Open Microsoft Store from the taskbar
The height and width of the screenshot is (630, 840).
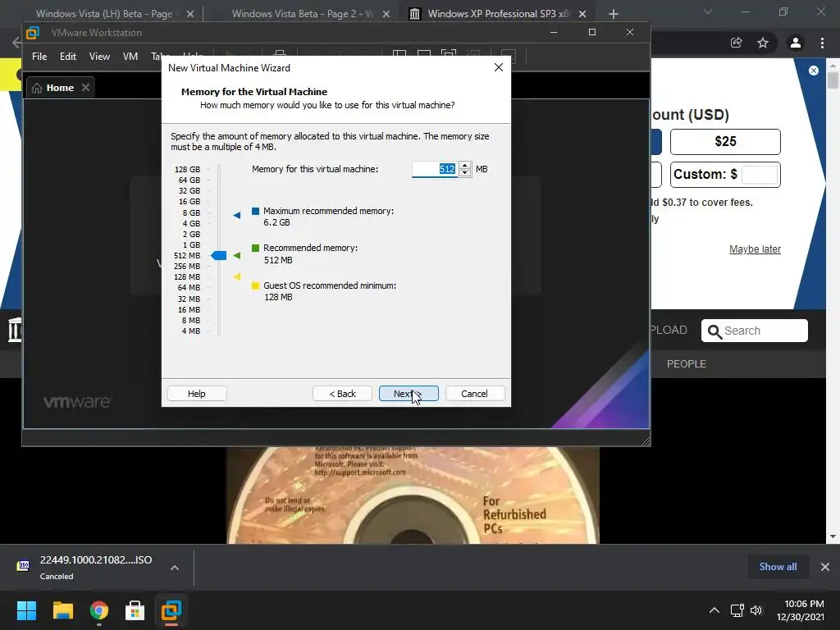click(x=135, y=610)
